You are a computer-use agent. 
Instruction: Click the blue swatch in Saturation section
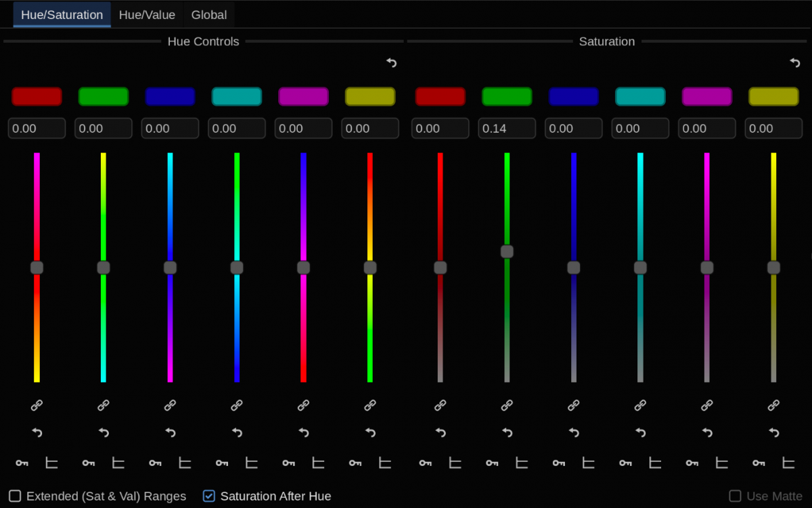573,97
